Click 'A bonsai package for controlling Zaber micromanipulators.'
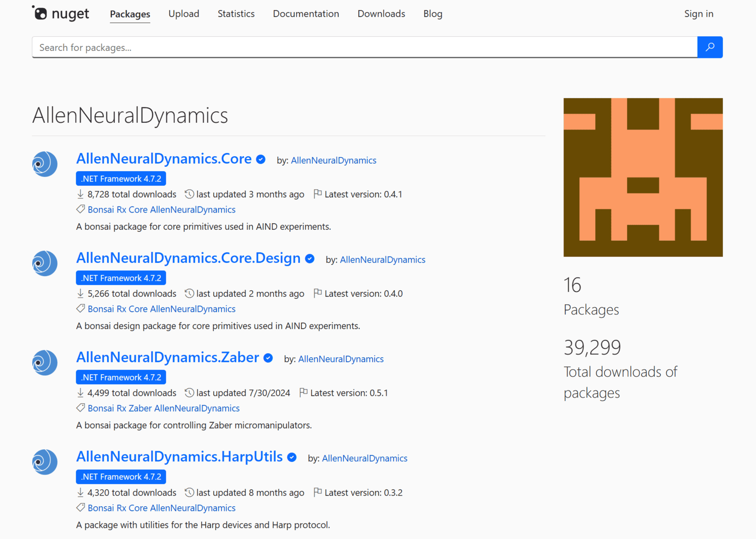 [194, 425]
